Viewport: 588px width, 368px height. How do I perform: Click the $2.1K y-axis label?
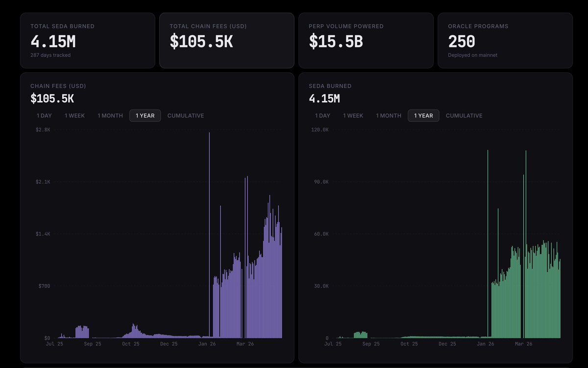click(43, 182)
